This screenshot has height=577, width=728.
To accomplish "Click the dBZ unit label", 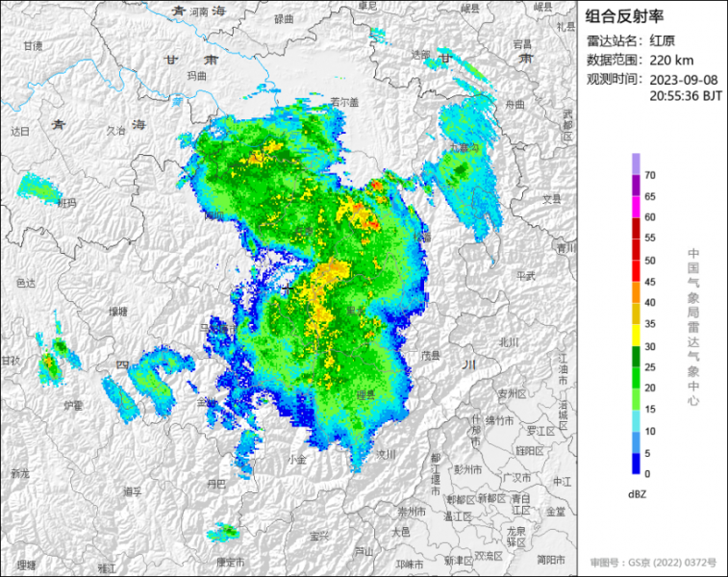I will point(636,493).
